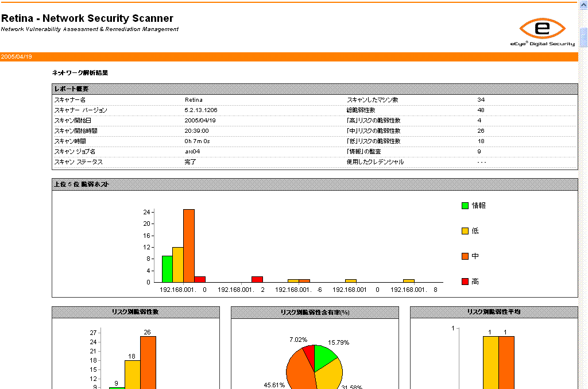The width and height of the screenshot is (588, 389).
Task: Click the リスク別脆弱性数 panel header
Action: coord(136,312)
